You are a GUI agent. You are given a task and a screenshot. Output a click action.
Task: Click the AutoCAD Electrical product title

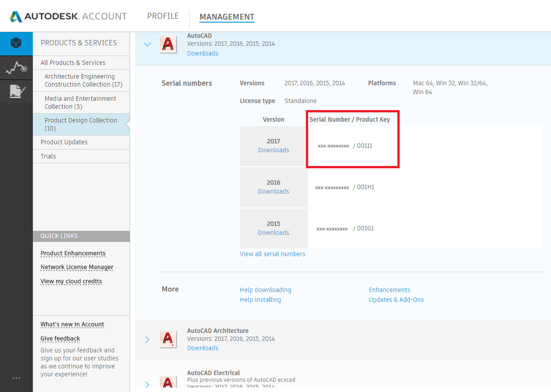point(213,373)
